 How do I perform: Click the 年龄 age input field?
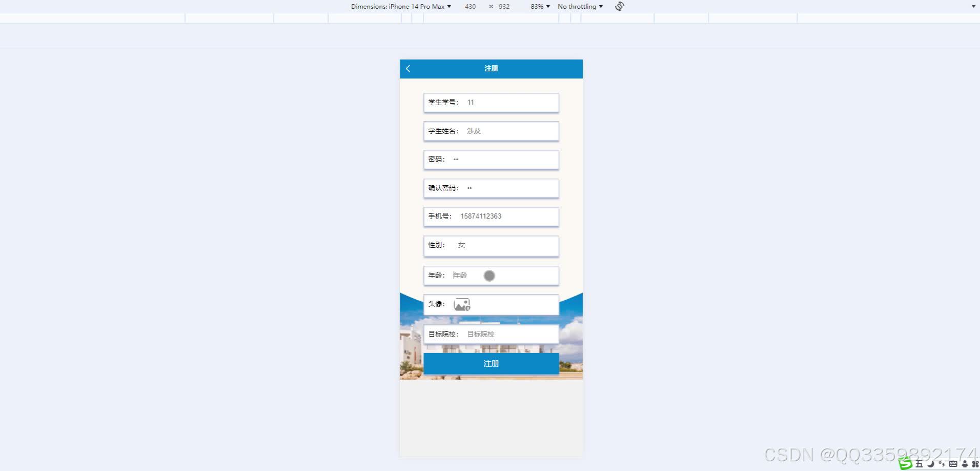pos(491,276)
